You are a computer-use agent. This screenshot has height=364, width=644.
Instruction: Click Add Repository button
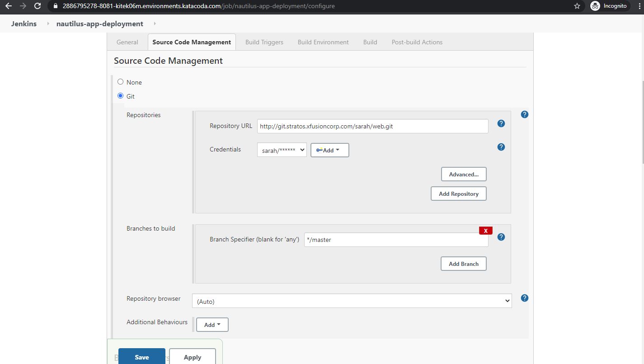coord(458,194)
